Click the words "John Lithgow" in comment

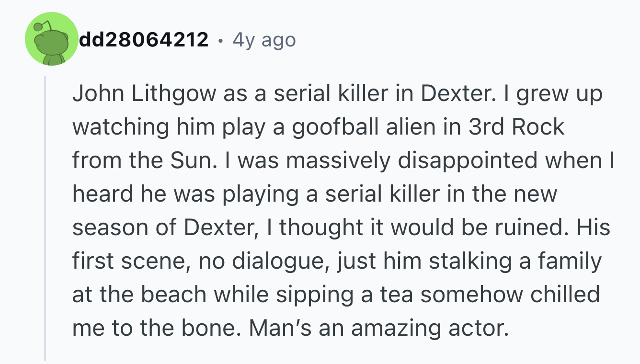coord(144,94)
